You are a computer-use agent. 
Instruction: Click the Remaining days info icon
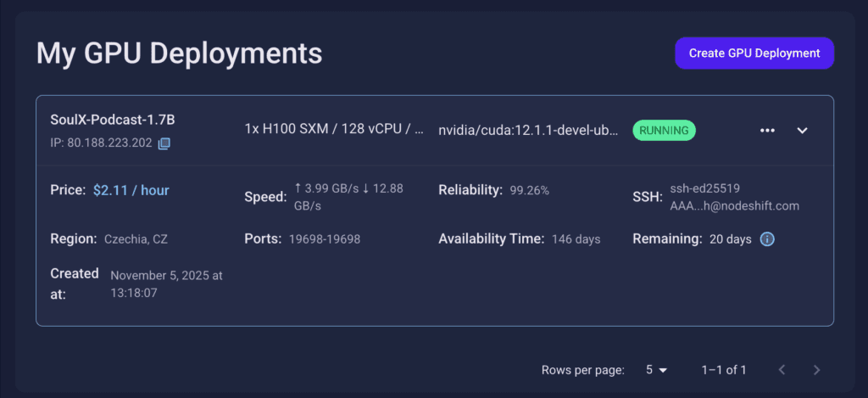pyautogui.click(x=767, y=239)
